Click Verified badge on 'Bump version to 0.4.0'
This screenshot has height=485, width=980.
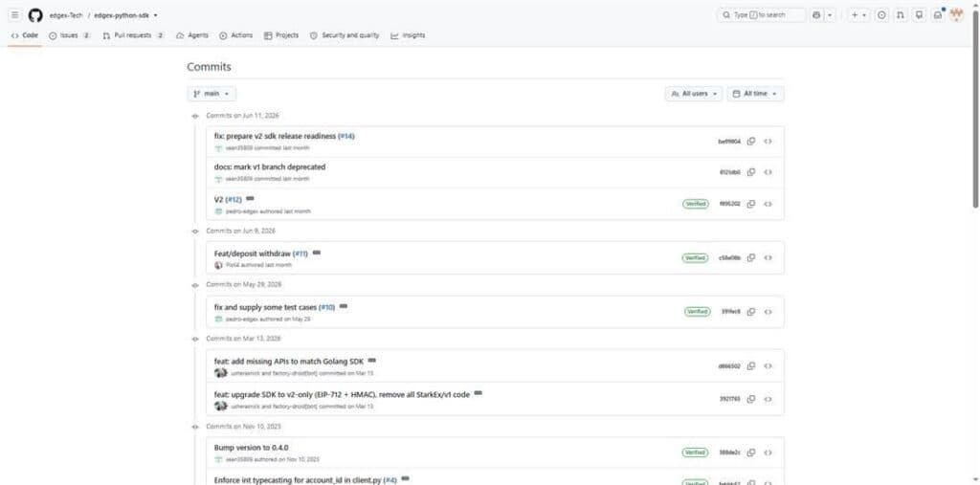[696, 452]
